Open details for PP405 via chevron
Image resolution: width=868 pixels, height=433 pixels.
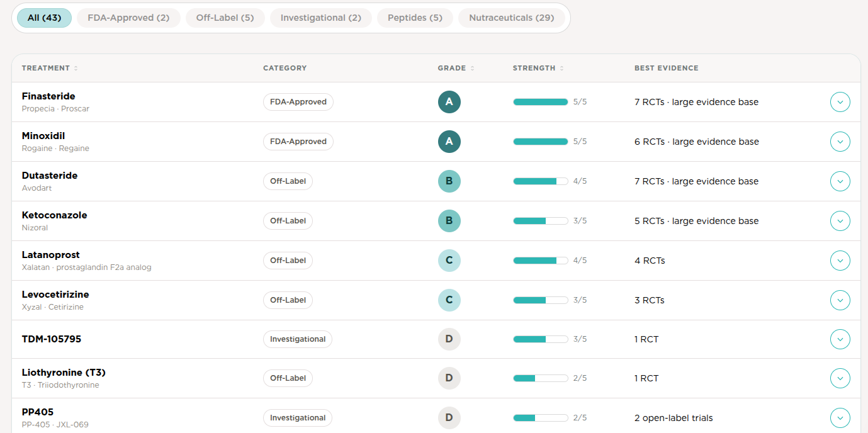(840, 418)
